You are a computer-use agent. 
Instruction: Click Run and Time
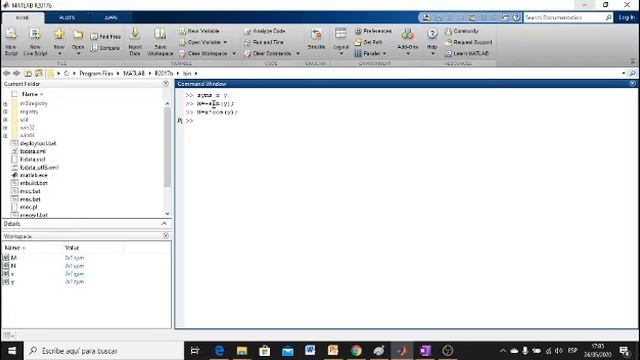pos(264,42)
